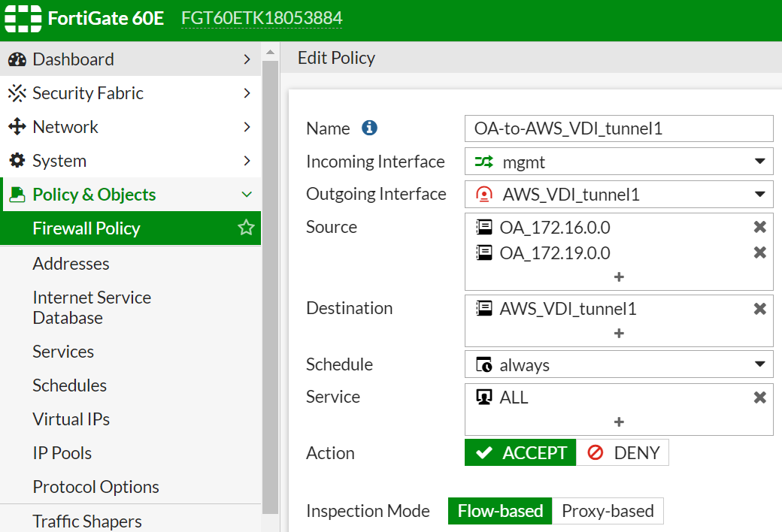Screen dimensions: 782x532
Task: Add a new Destination entry with plus
Action: [x=619, y=333]
